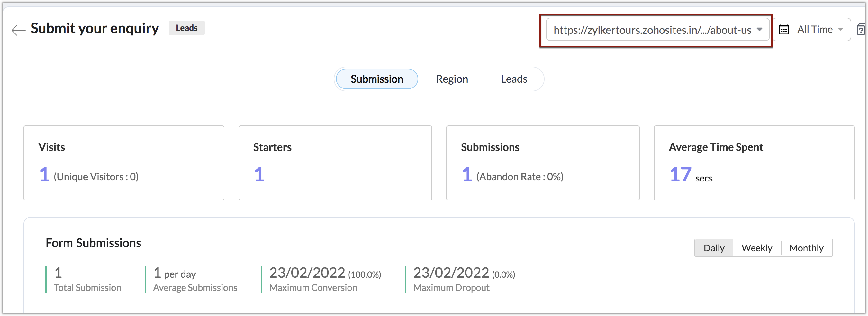Image resolution: width=868 pixels, height=316 pixels.
Task: Switch chart to Weekly view
Action: pyautogui.click(x=757, y=248)
